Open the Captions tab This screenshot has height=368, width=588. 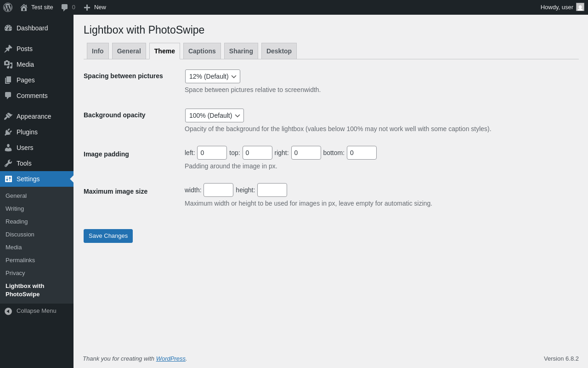(202, 51)
